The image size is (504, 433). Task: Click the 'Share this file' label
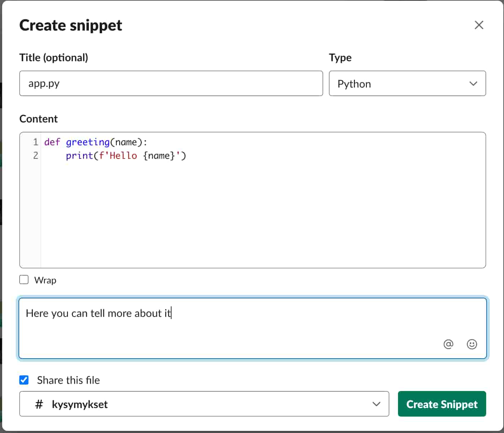point(68,380)
